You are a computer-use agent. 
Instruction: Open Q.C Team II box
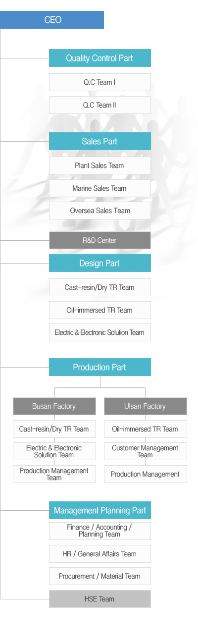(x=99, y=105)
